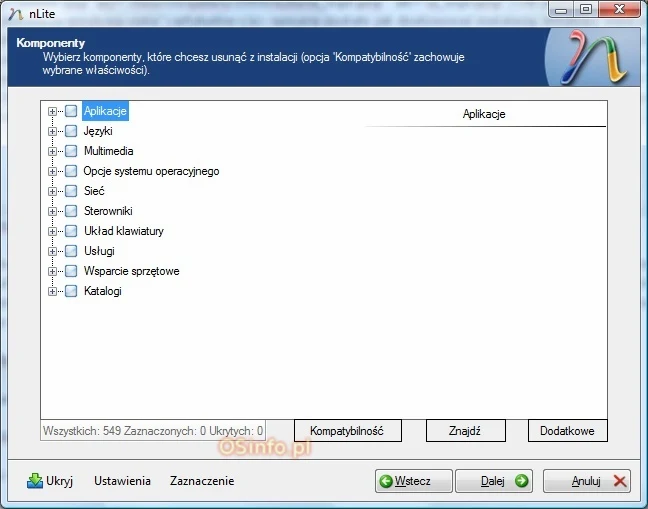Check the Multimedia component box

tap(71, 151)
